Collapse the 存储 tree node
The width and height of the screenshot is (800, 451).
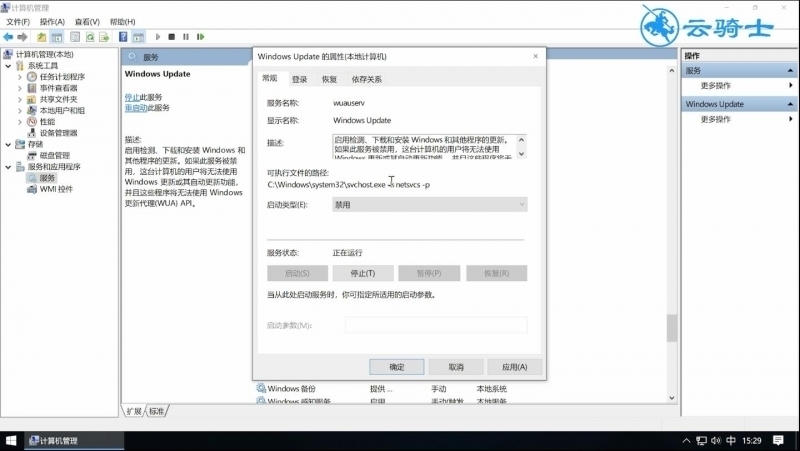pos(8,144)
